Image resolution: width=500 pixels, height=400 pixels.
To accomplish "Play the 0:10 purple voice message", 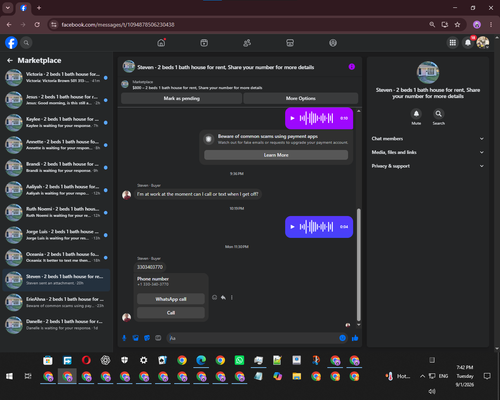I will click(x=292, y=118).
